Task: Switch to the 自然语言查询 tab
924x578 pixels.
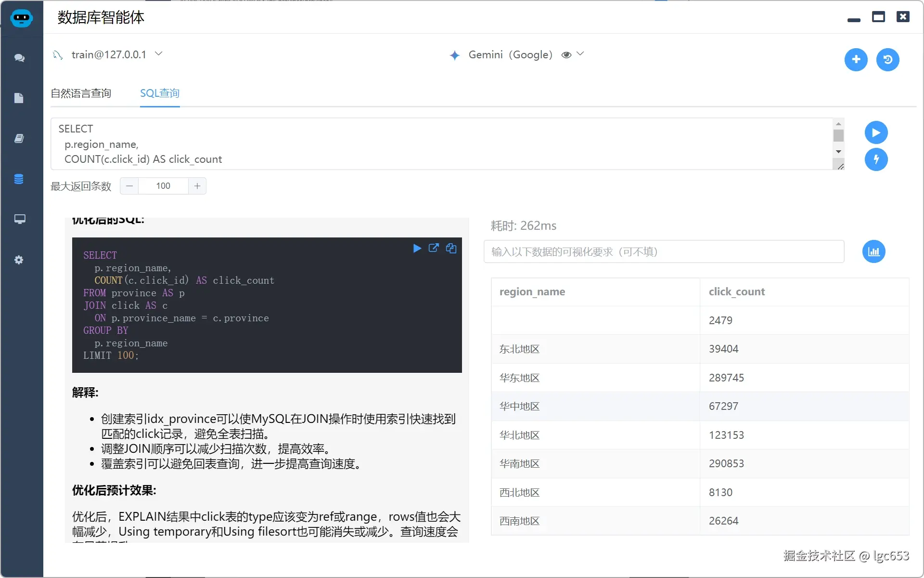Action: pyautogui.click(x=80, y=93)
